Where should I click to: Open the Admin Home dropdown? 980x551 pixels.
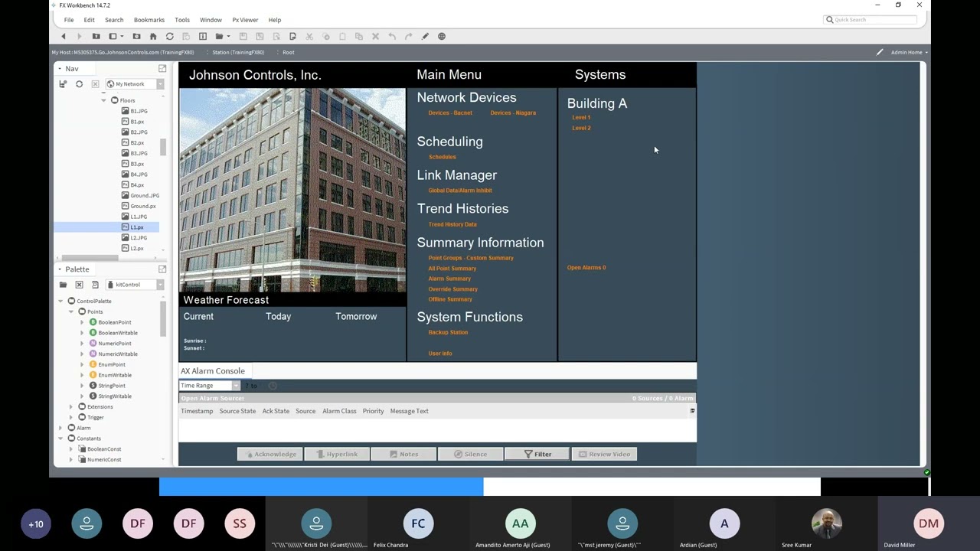tap(910, 52)
